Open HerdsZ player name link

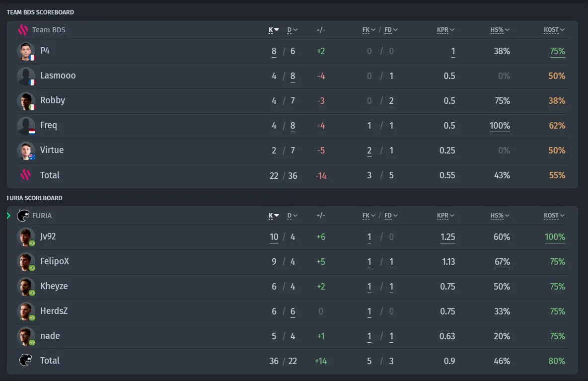[54, 311]
